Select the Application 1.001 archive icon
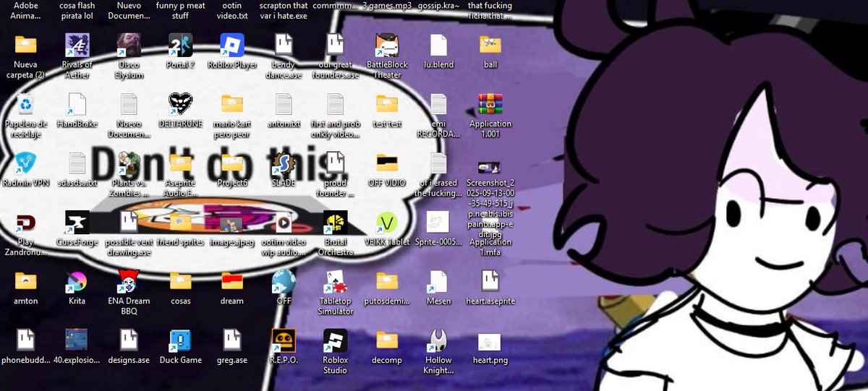 tap(490, 104)
